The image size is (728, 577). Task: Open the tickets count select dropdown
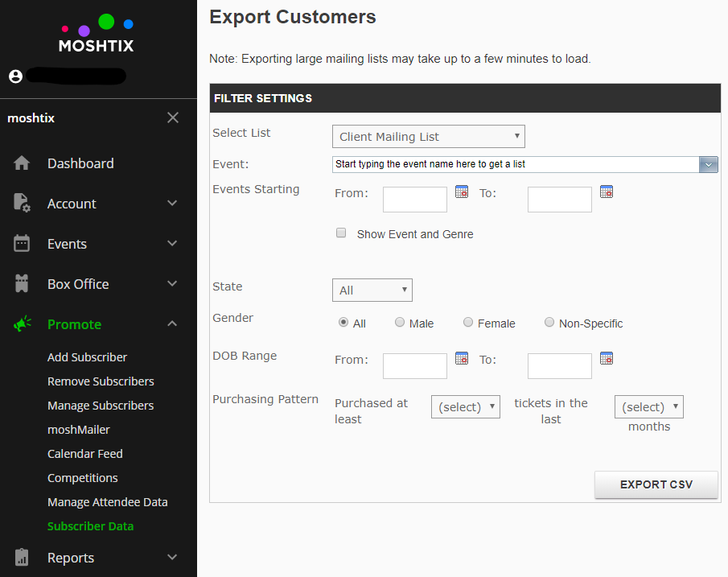[466, 407]
